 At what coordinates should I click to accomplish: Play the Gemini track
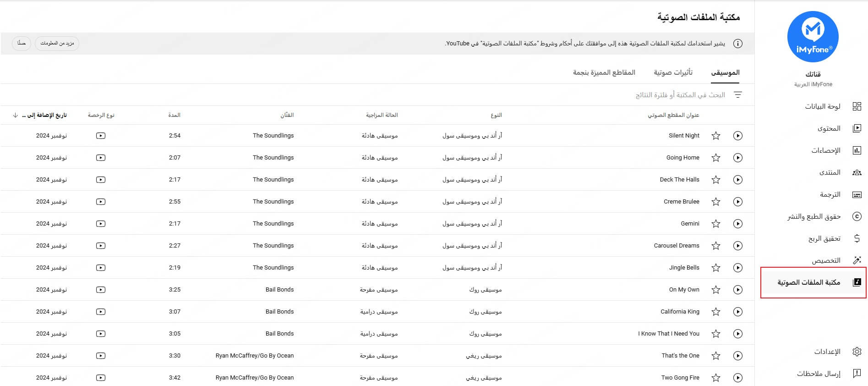point(737,224)
